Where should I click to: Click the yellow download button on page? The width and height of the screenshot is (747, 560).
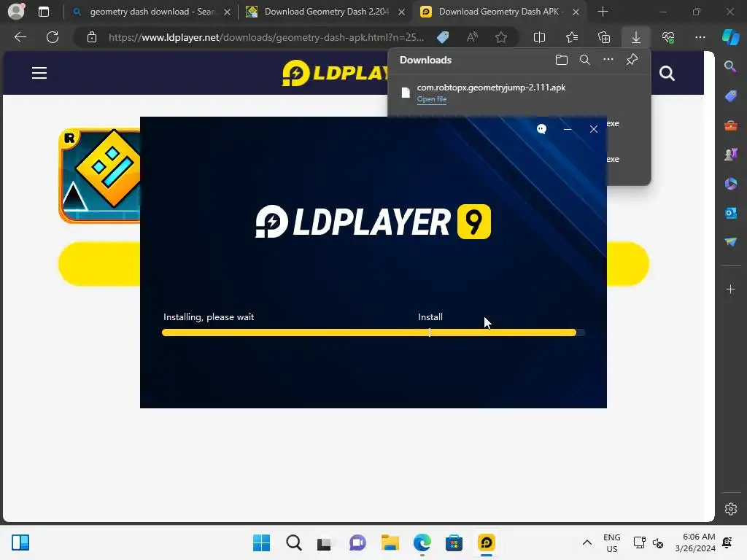99,264
